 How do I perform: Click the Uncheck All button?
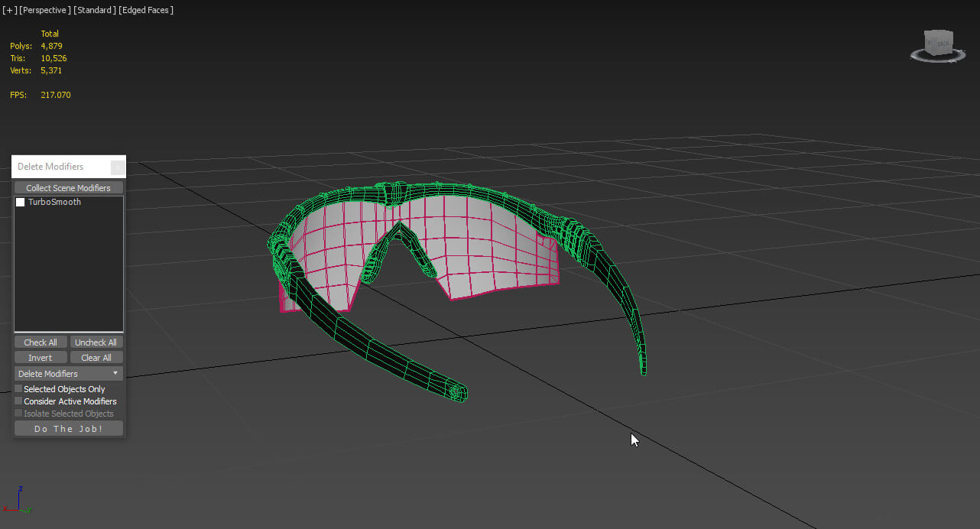(96, 342)
